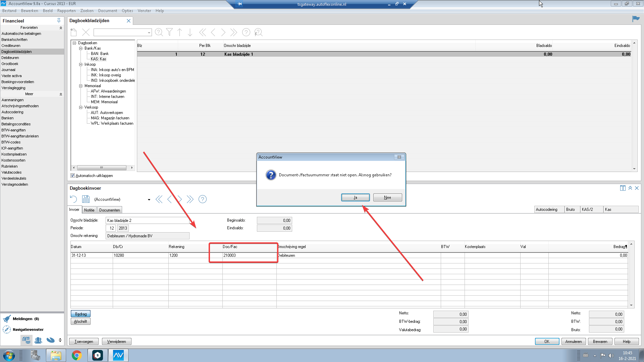The height and width of the screenshot is (362, 644).
Task: Open the search dropdown in Dagboekbladzijden toolbar
Action: [149, 33]
